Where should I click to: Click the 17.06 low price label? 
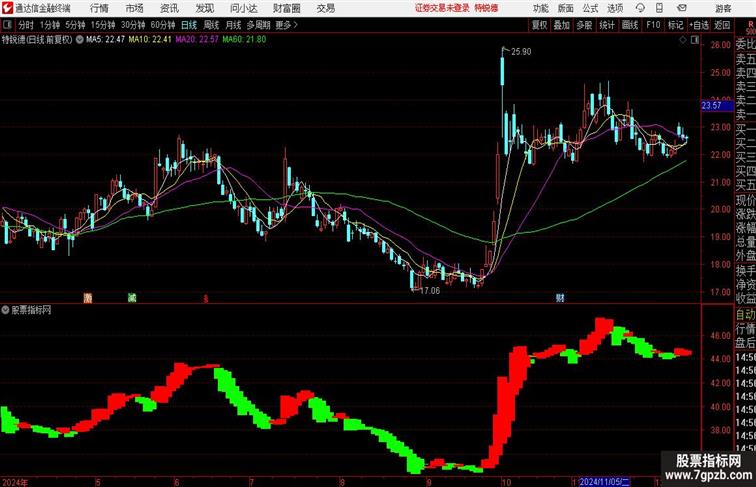coord(430,291)
